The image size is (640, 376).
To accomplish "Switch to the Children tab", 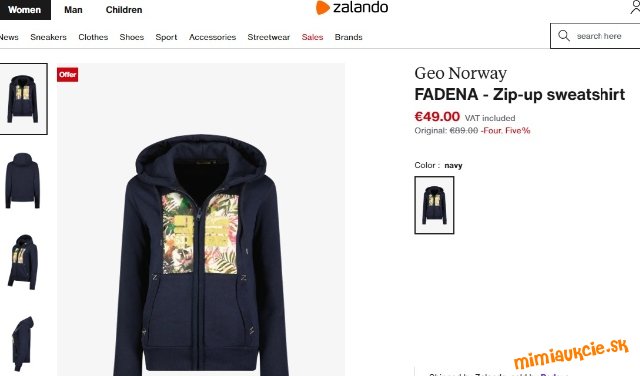I will (x=124, y=10).
